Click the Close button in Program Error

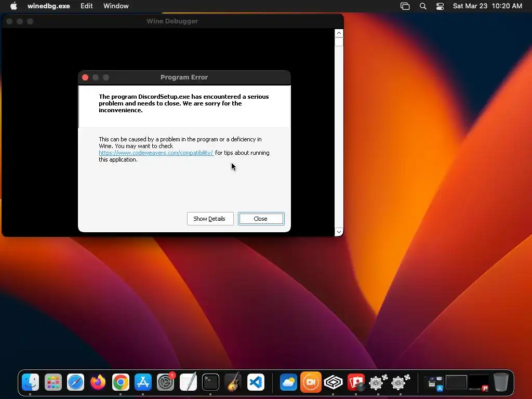(x=261, y=219)
